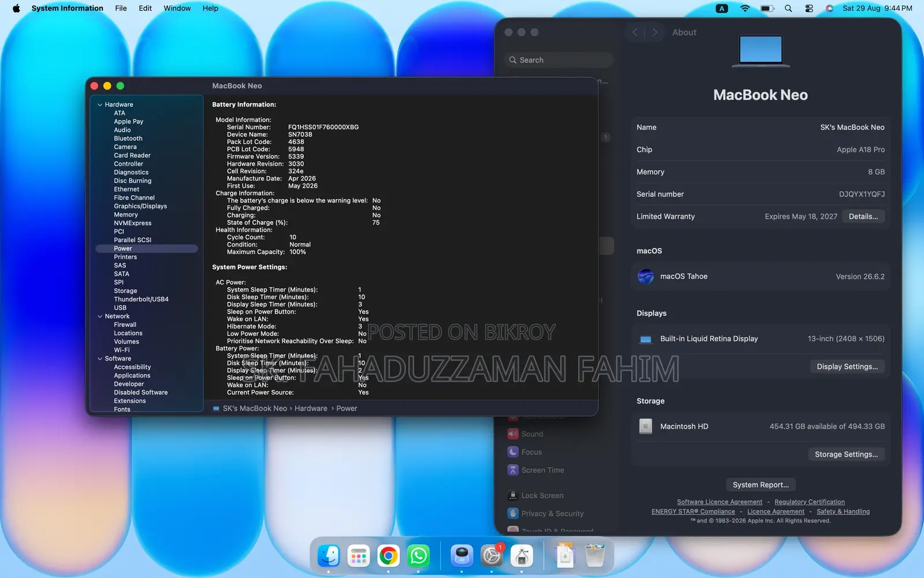Go back in System Settings

635,32
